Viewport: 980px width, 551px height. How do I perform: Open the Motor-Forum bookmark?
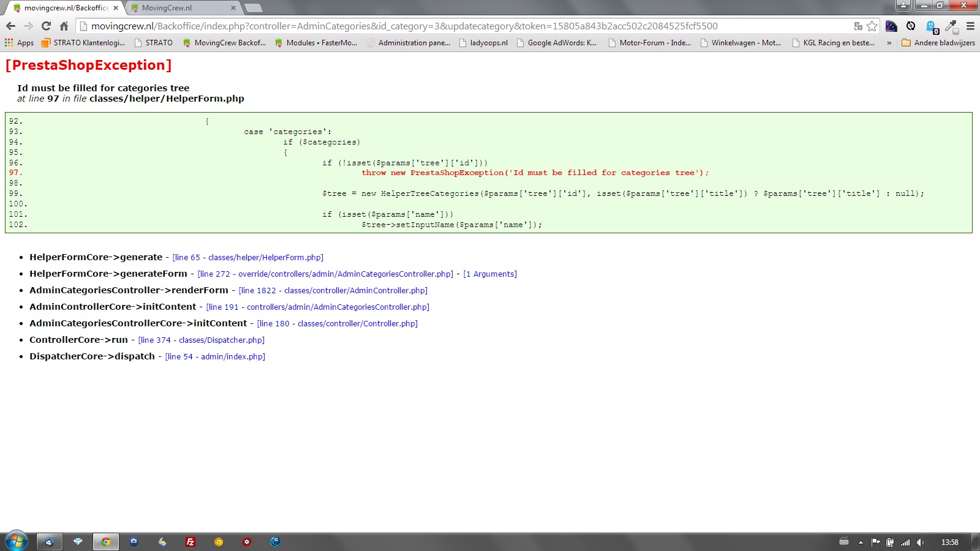(x=649, y=43)
